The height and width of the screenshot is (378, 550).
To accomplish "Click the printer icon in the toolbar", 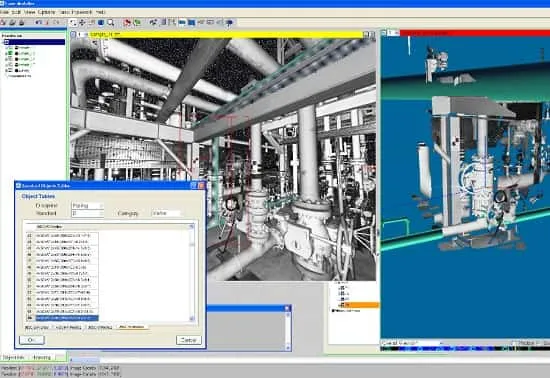I will (x=22, y=23).
